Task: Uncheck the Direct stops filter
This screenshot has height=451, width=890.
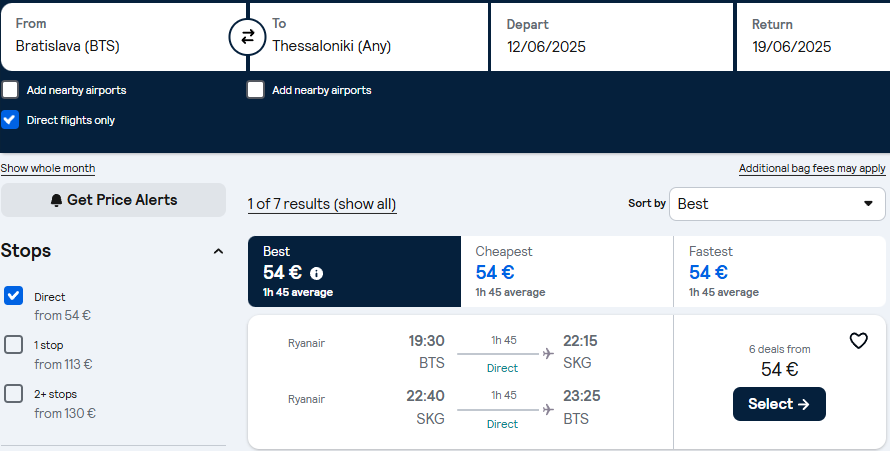Action: pos(14,296)
